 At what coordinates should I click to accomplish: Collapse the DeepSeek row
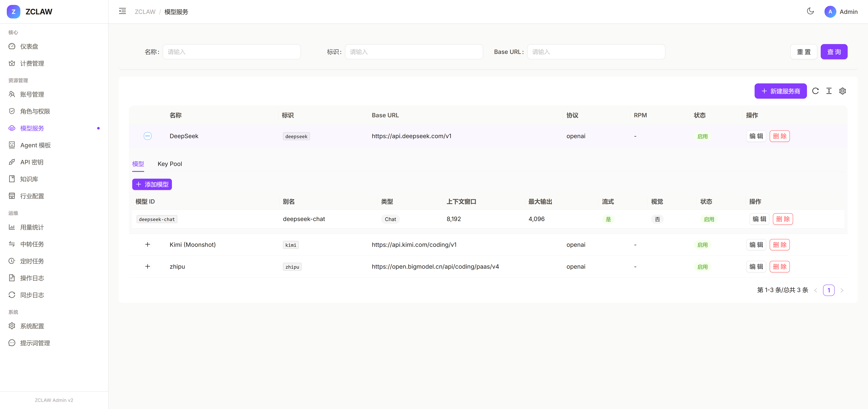pos(148,136)
